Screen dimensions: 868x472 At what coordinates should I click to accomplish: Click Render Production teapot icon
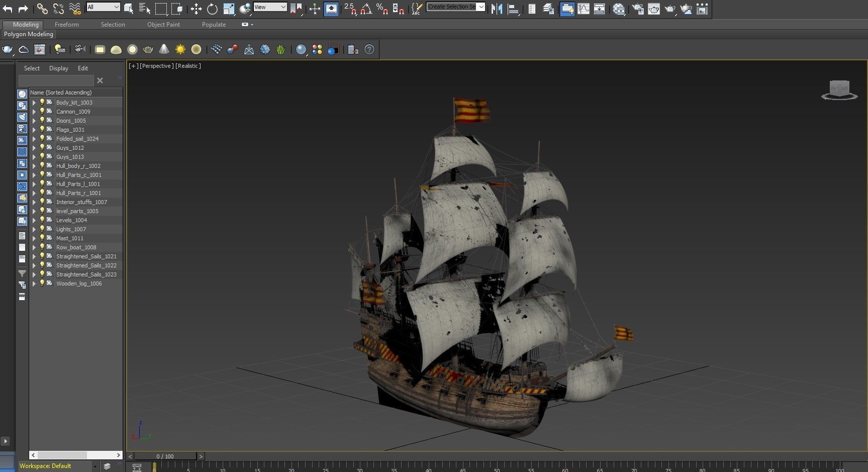pyautogui.click(x=670, y=9)
